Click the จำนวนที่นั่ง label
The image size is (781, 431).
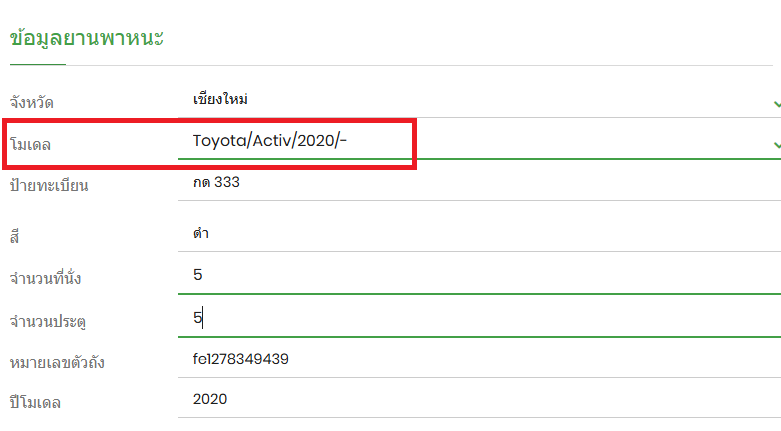click(x=45, y=279)
